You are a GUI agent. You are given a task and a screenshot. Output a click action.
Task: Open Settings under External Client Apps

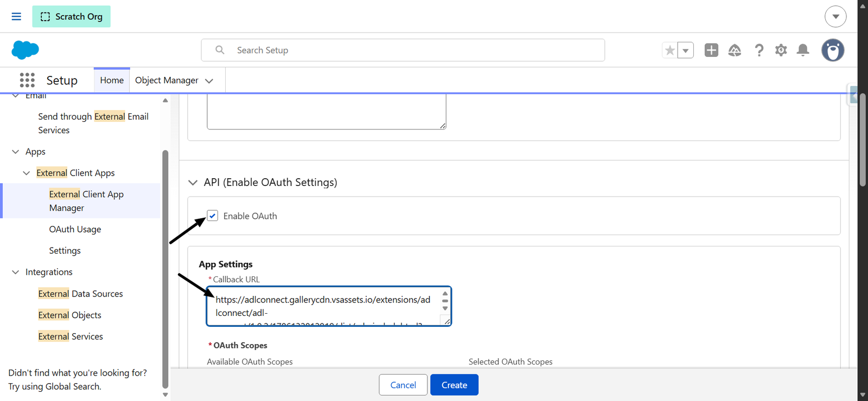(65, 250)
